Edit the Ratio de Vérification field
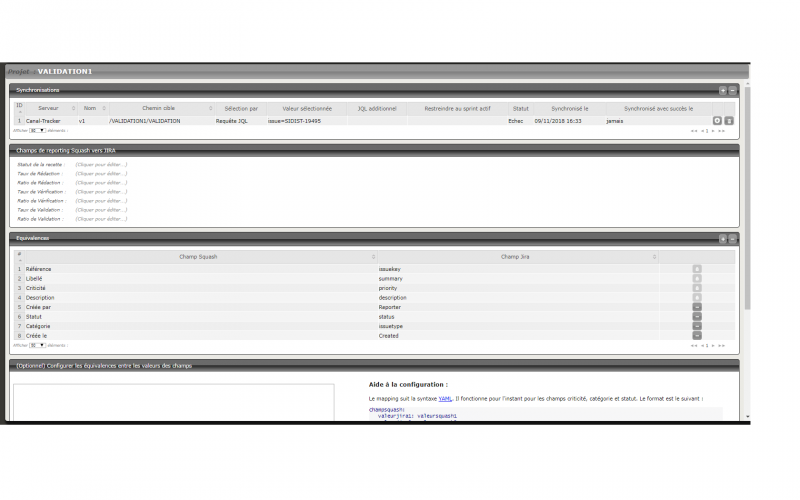 pos(101,201)
